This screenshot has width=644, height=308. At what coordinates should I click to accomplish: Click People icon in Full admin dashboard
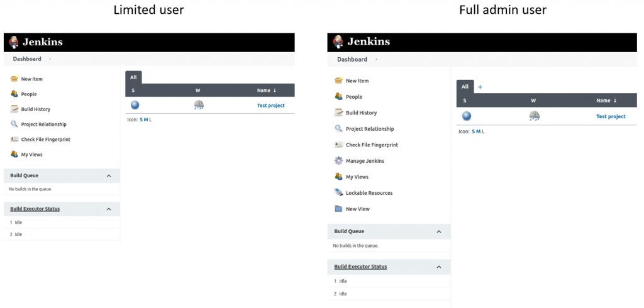point(339,97)
